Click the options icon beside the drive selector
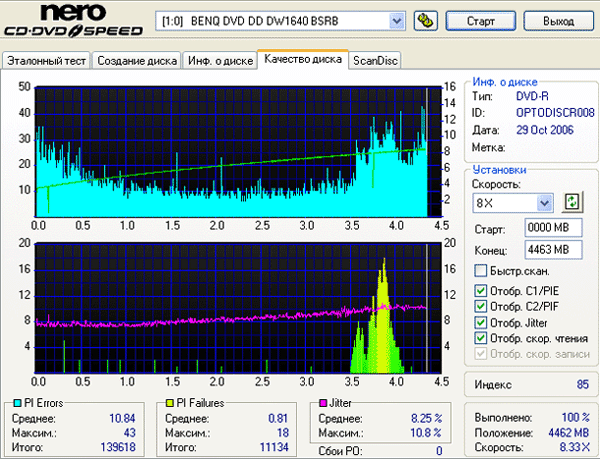Image resolution: width=600 pixels, height=459 pixels. tap(423, 20)
